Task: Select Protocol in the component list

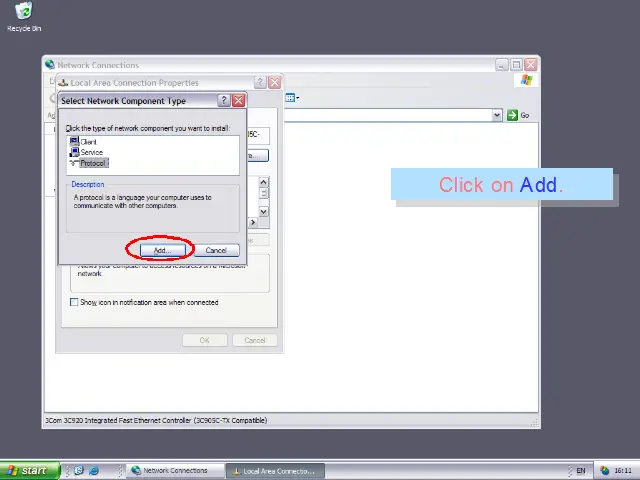Action: pyautogui.click(x=92, y=163)
